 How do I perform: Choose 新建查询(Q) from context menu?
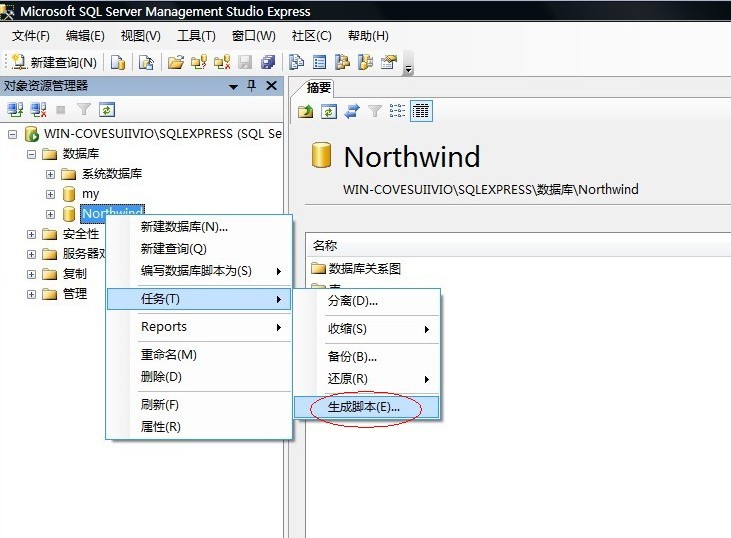(199, 249)
